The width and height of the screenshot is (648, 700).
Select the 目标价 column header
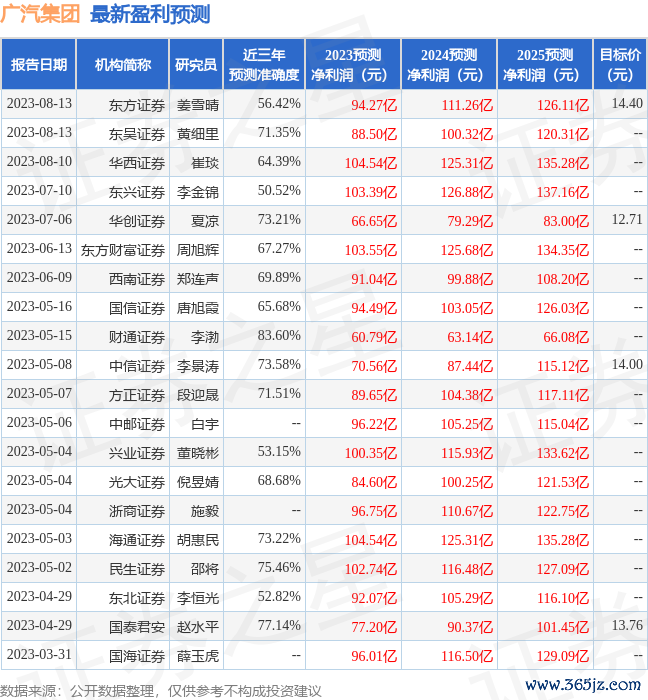tap(620, 65)
